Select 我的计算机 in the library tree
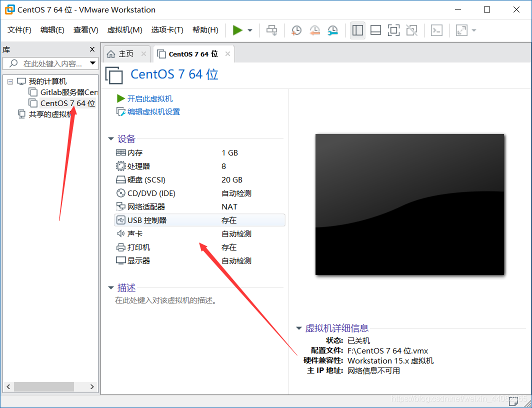This screenshot has height=408, width=532. click(x=47, y=81)
